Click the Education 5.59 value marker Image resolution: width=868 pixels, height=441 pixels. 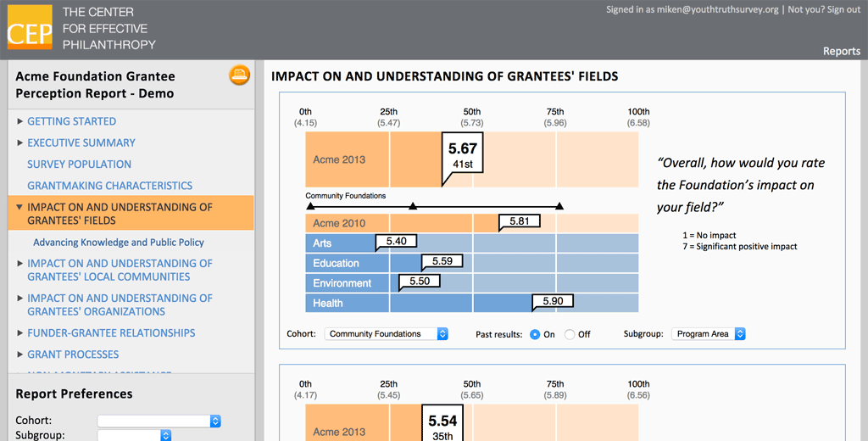click(x=442, y=261)
